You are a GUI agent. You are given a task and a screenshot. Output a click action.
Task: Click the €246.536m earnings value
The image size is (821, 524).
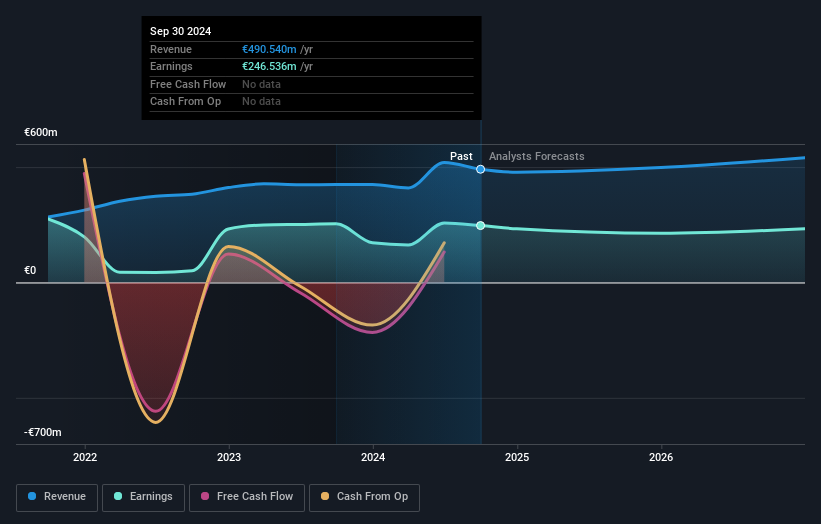(269, 66)
